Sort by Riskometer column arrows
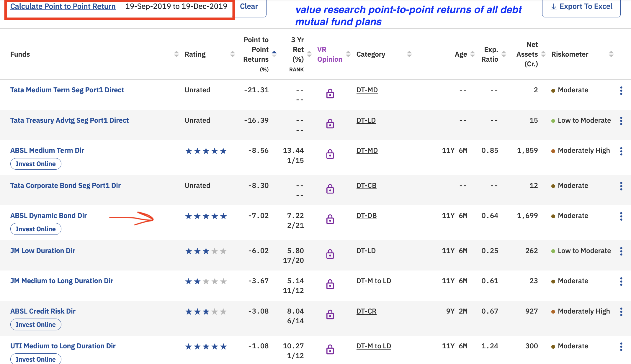 611,54
